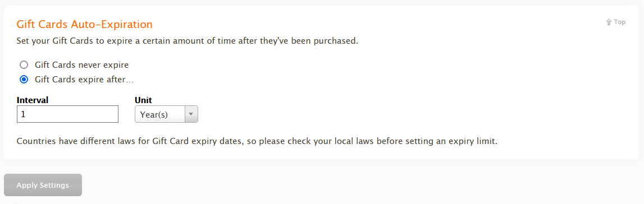
Task: Click the Unit dropdown's down-arrow button
Action: 191,114
